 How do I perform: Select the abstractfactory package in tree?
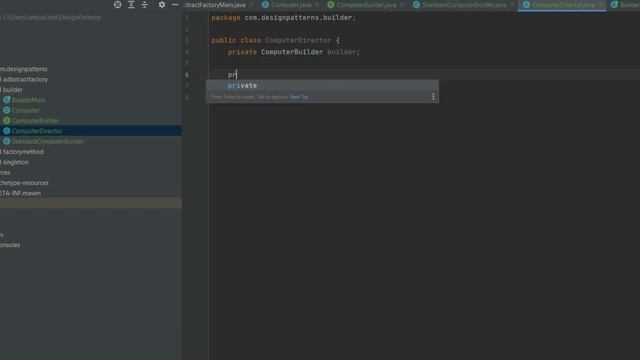pyautogui.click(x=25, y=80)
